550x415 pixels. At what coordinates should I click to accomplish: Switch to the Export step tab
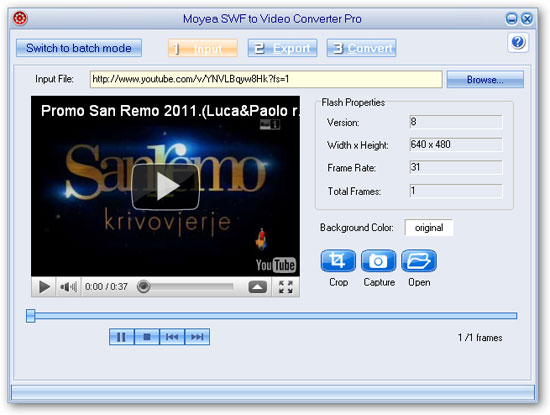(282, 48)
